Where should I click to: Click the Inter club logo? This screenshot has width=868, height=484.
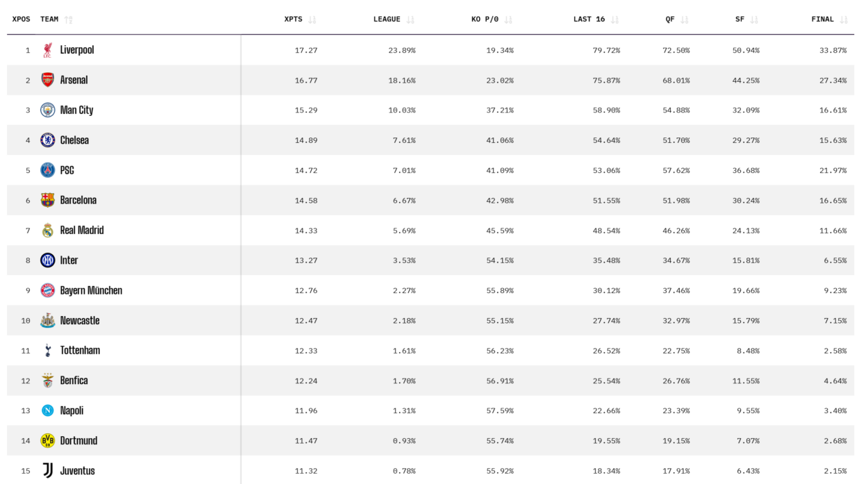coord(47,260)
